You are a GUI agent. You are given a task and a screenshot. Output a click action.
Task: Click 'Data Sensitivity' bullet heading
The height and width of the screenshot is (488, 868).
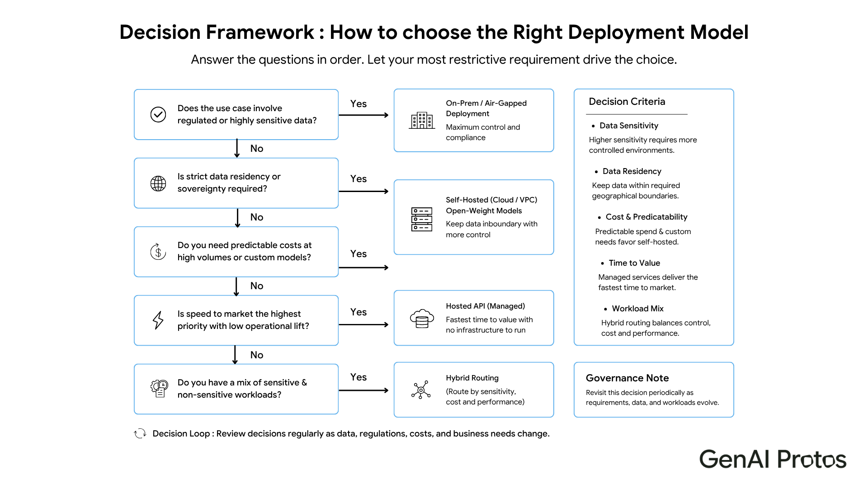click(x=628, y=126)
